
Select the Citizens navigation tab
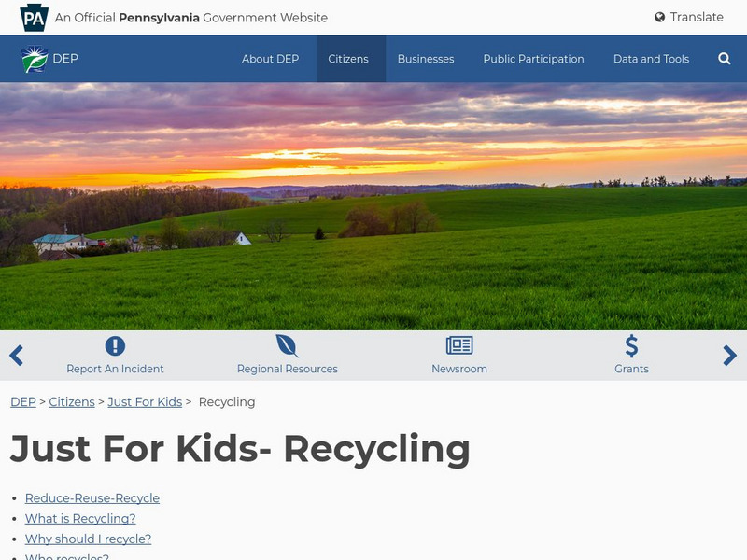348,59
